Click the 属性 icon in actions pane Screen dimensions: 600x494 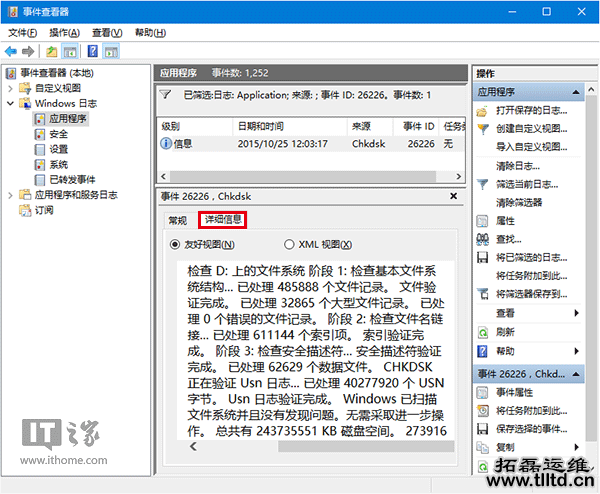482,221
